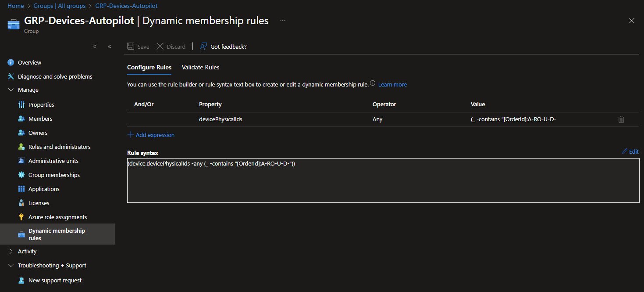Image resolution: width=644 pixels, height=292 pixels.
Task: Click the Properties icon in Manage section
Action: pos(21,105)
